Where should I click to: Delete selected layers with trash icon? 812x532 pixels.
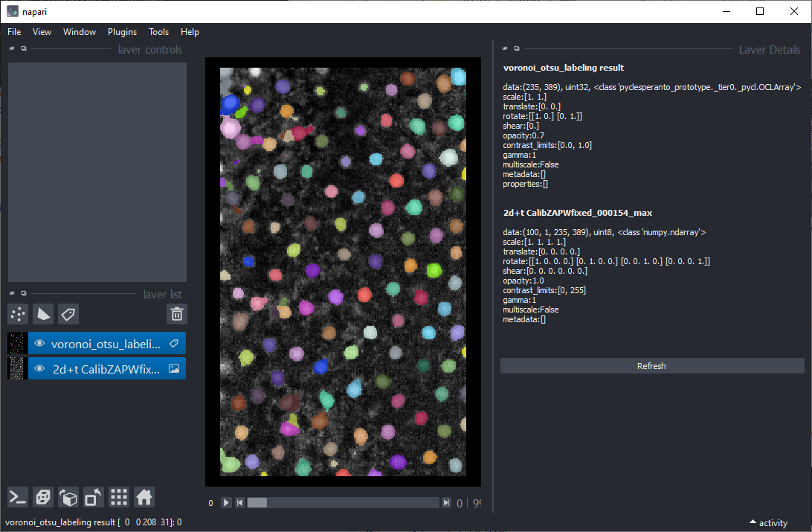click(177, 314)
